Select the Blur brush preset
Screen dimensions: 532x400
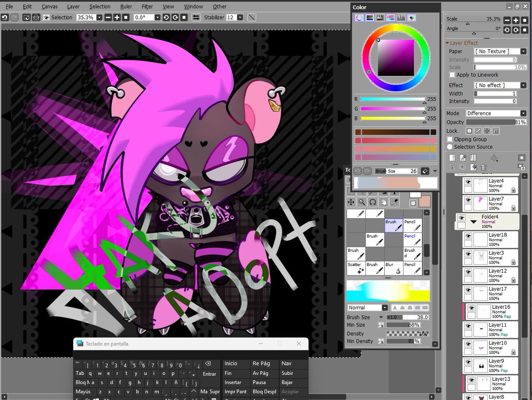tap(393, 268)
